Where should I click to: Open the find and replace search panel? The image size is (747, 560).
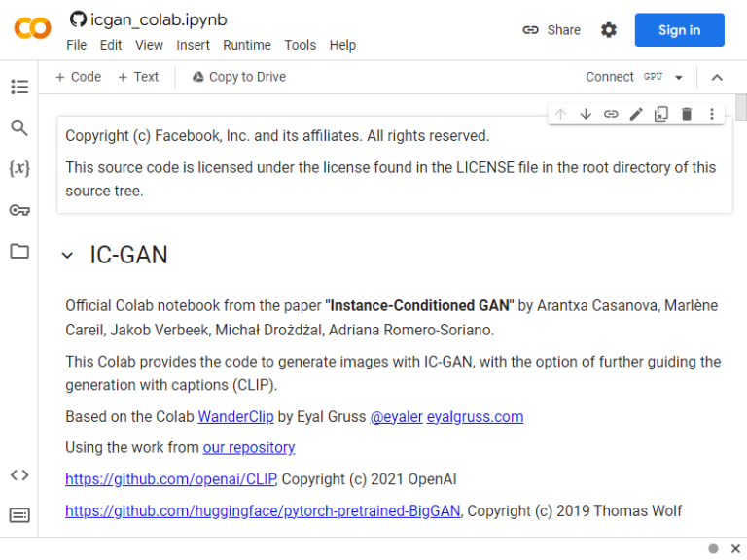tap(19, 127)
